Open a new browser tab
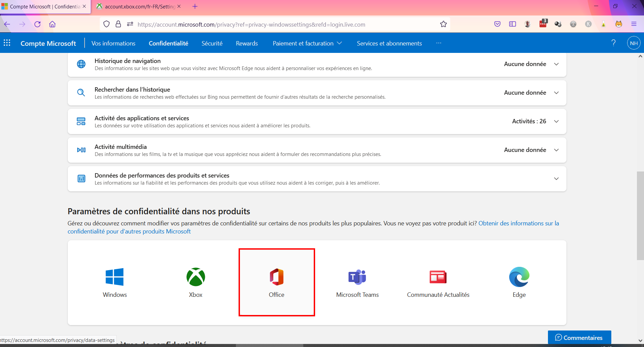This screenshot has width=644, height=347. pyautogui.click(x=195, y=6)
